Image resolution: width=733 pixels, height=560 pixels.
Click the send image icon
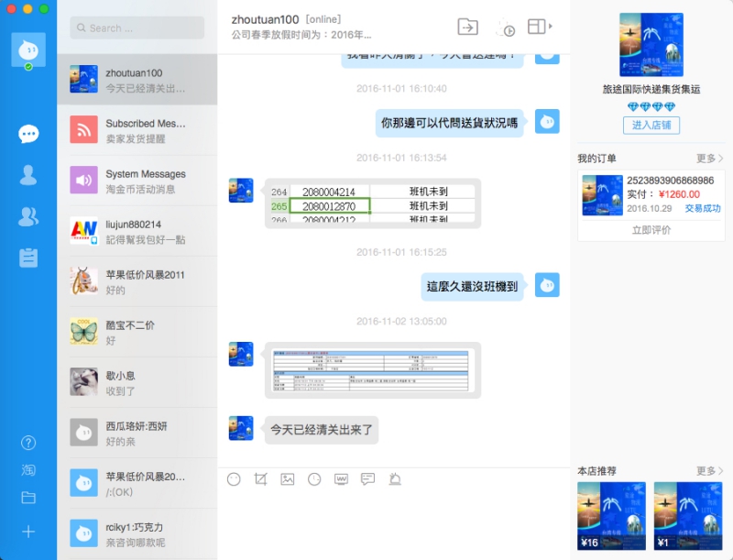(x=288, y=479)
